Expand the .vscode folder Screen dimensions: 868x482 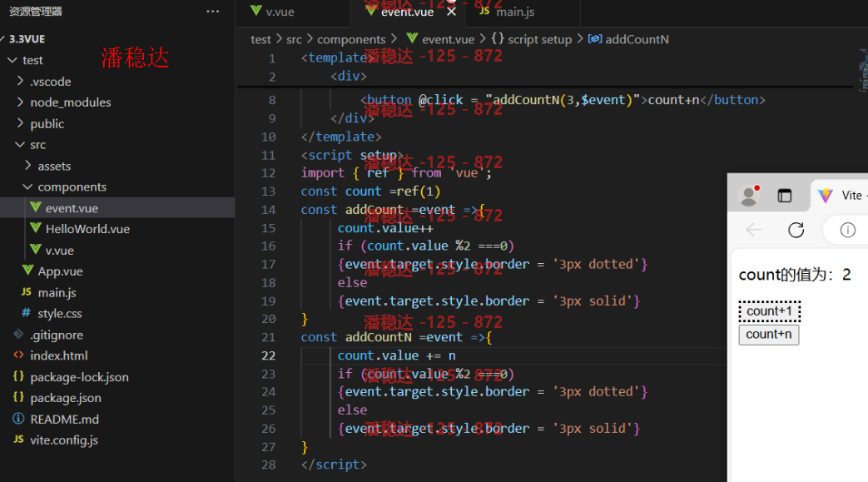point(20,81)
